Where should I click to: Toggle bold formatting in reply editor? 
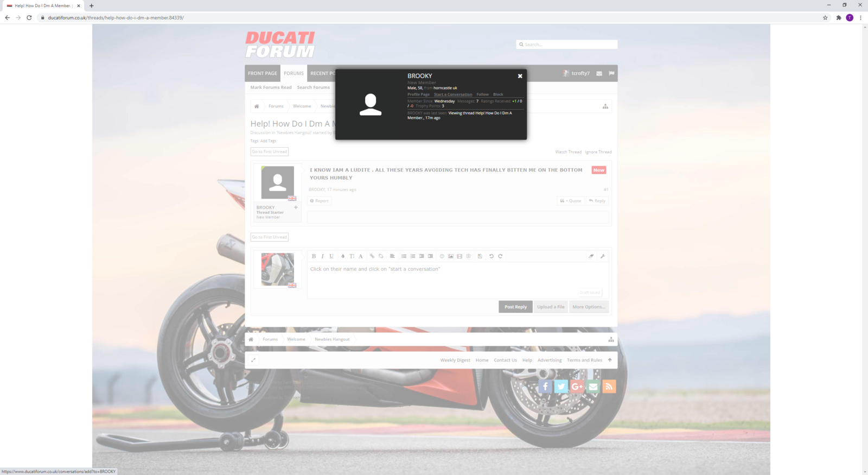pos(314,256)
